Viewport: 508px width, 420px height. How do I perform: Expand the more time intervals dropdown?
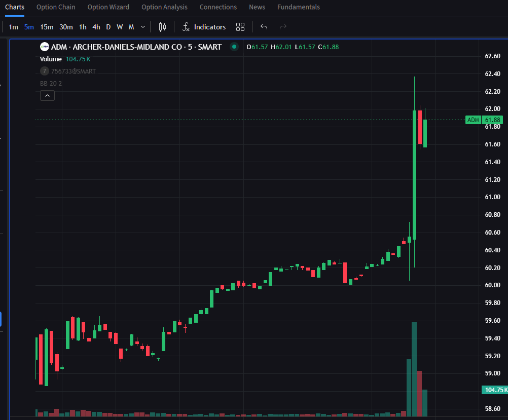[x=143, y=27]
